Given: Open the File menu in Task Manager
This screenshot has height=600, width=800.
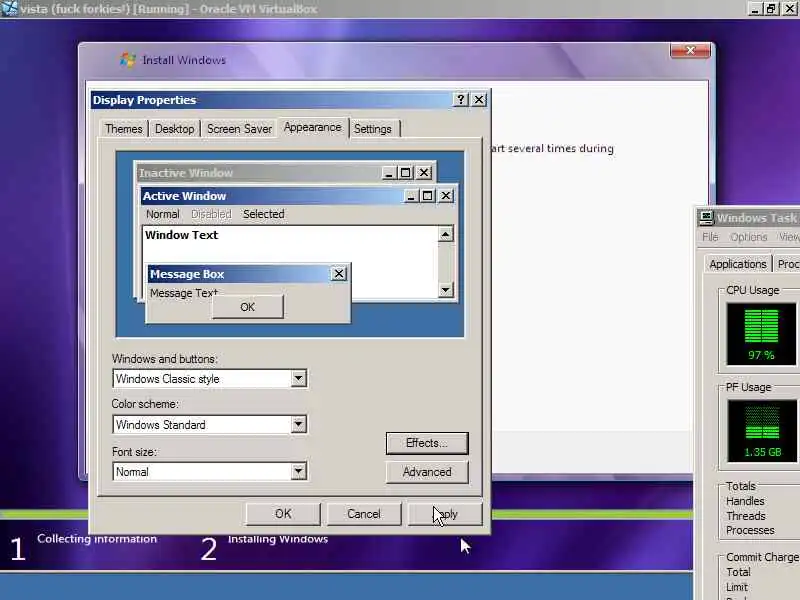Looking at the screenshot, I should click(710, 237).
